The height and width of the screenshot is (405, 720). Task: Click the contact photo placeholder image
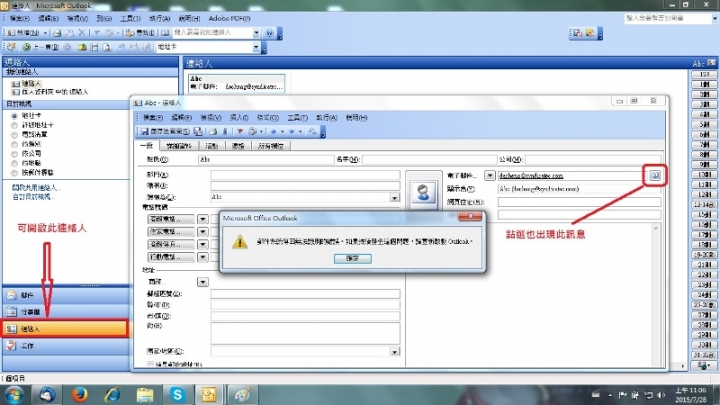pyautogui.click(x=423, y=191)
